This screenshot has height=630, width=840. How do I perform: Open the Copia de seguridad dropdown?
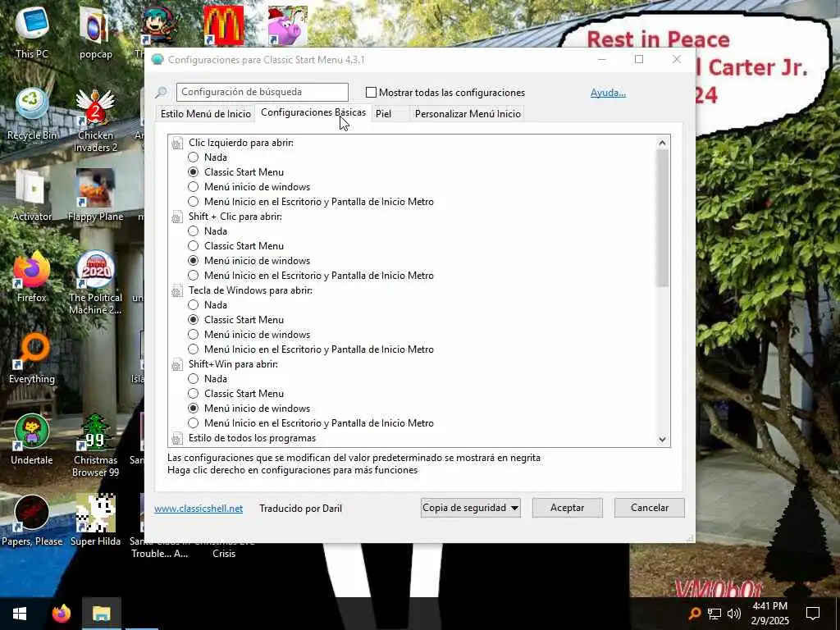470,508
